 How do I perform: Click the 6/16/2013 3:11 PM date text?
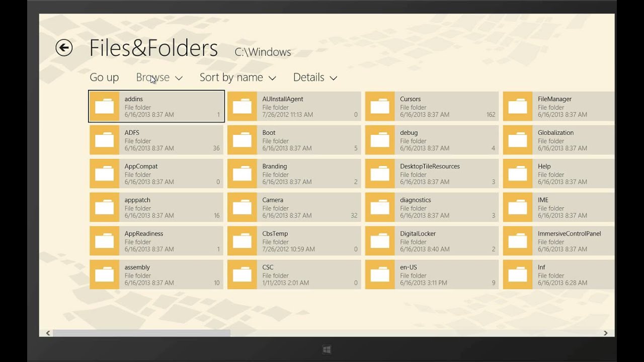point(424,283)
